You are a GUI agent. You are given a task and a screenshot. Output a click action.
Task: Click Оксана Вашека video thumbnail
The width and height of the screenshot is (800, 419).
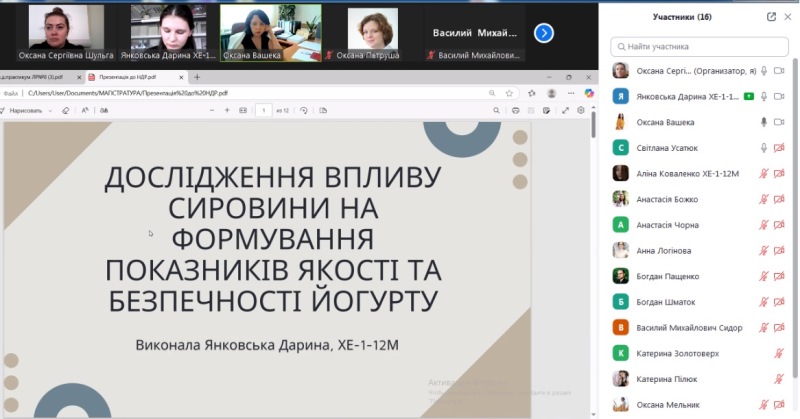tap(270, 30)
